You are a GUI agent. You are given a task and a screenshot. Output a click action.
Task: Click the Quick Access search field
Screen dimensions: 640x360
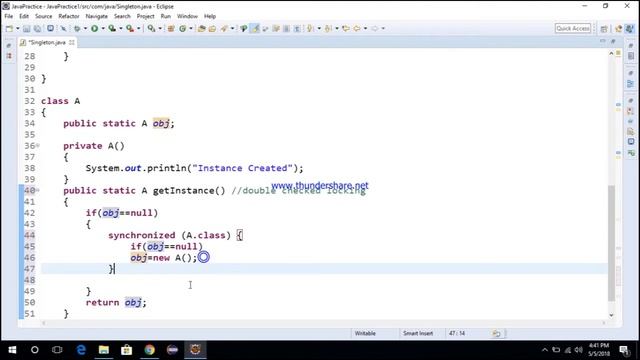[x=573, y=28]
